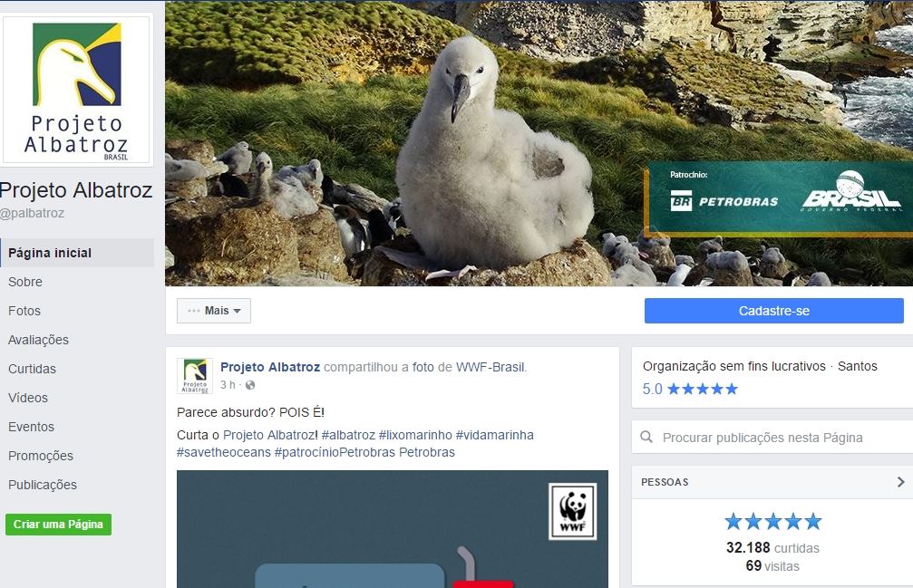Click the 5.0 star rating link

tap(690, 389)
